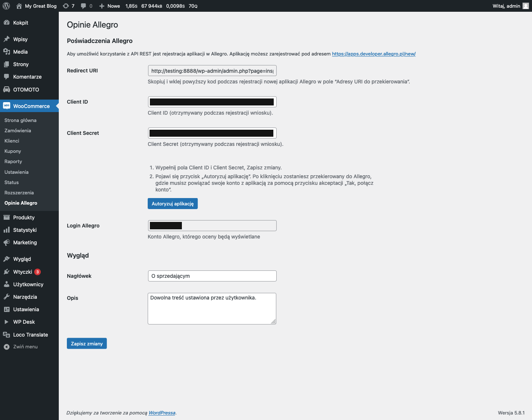Open the Kokpit dashboard icon
The image size is (532, 420).
[x=7, y=23]
